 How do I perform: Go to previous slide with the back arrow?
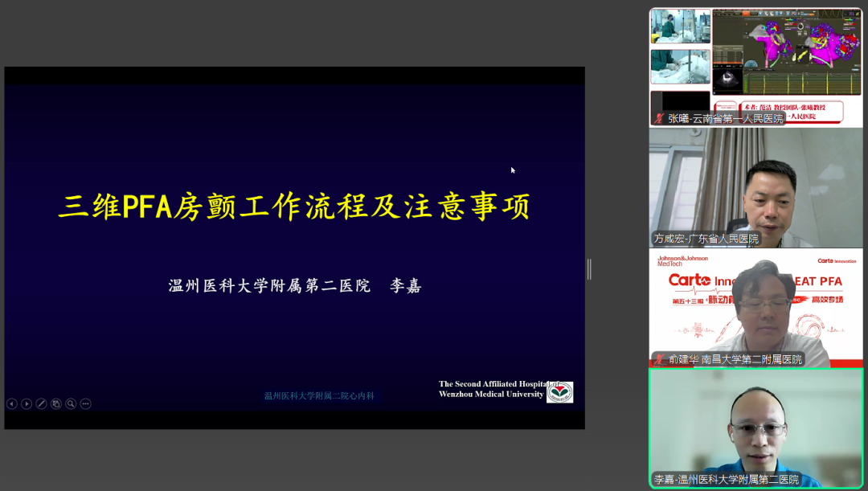11,403
